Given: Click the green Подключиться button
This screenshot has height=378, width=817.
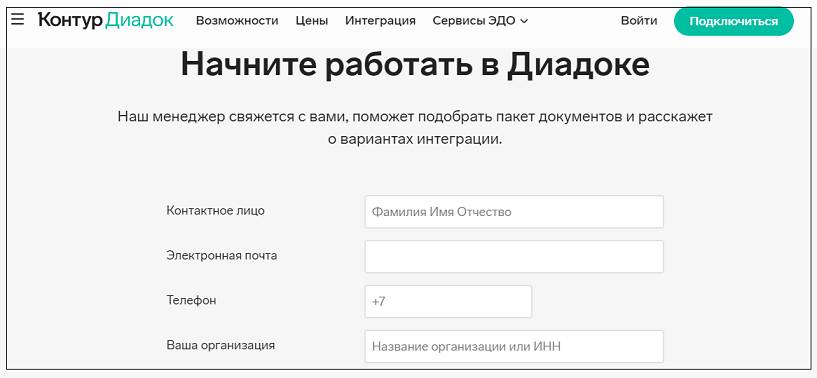Looking at the screenshot, I should click(734, 21).
